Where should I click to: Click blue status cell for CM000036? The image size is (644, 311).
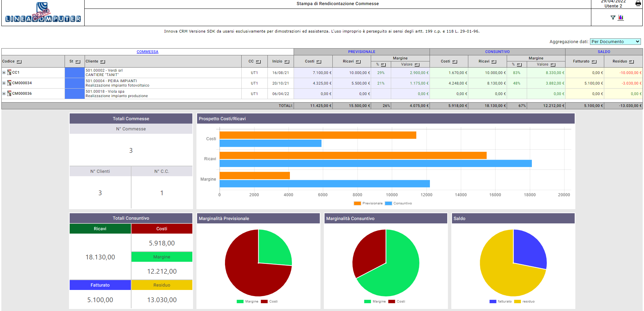(74, 94)
